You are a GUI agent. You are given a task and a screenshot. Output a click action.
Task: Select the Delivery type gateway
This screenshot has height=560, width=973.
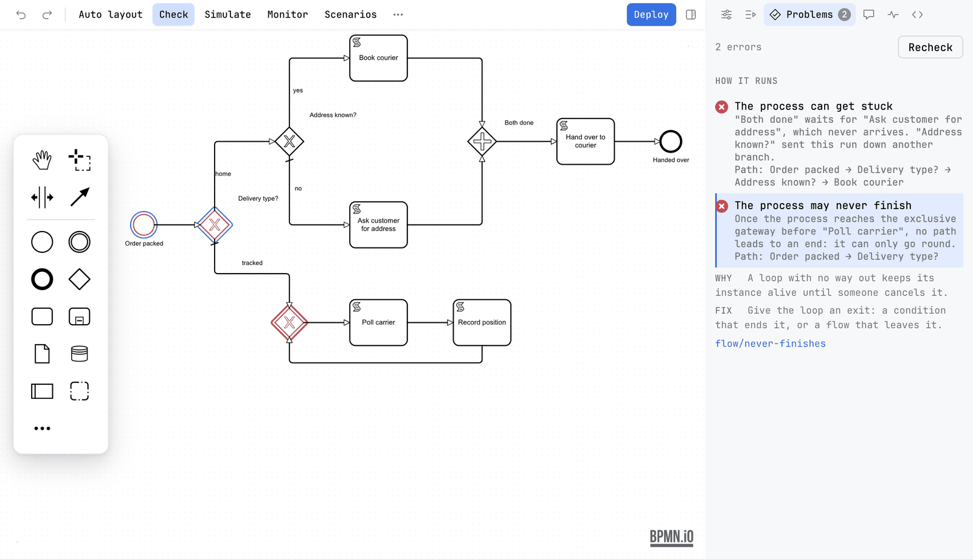[215, 225]
